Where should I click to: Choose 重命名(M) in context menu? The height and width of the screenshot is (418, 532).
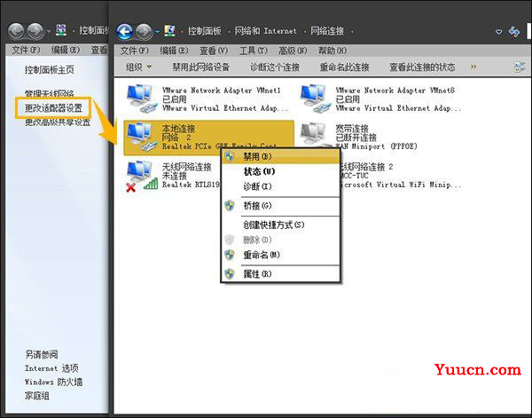point(280,255)
